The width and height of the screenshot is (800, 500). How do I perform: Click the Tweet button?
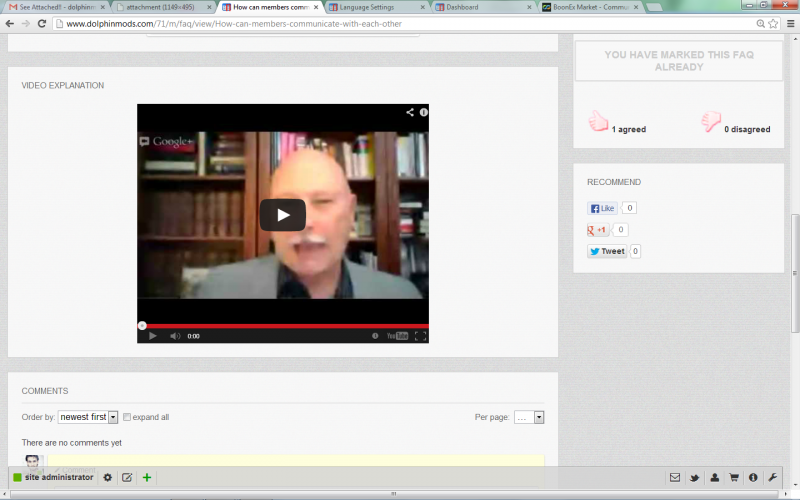click(607, 251)
